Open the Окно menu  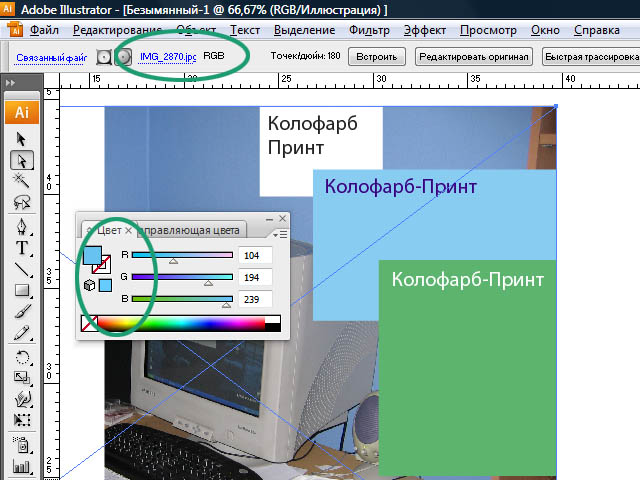tap(545, 30)
